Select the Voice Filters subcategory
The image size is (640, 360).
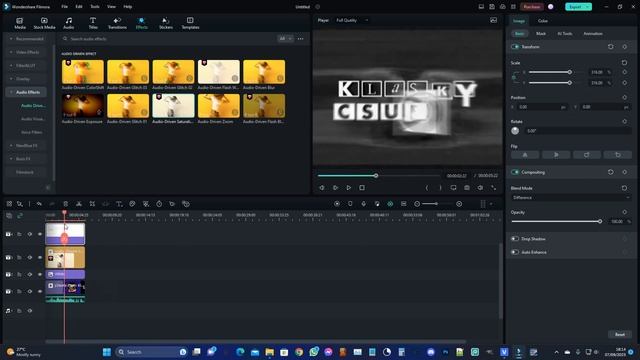(31, 132)
